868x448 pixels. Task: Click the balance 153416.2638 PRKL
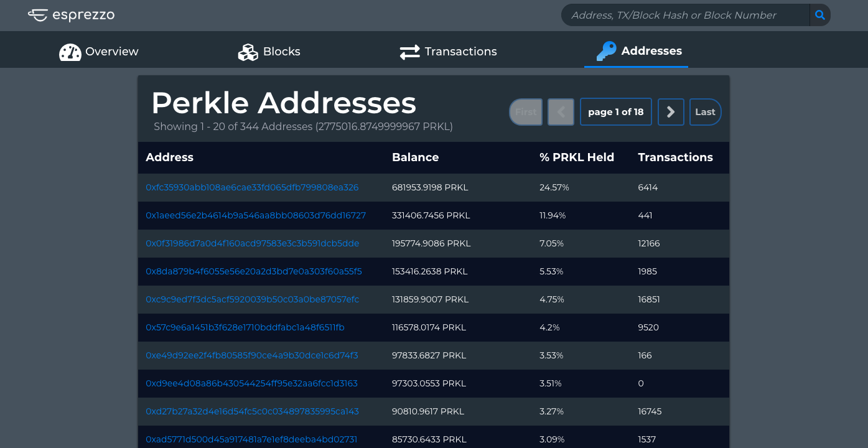(430, 271)
